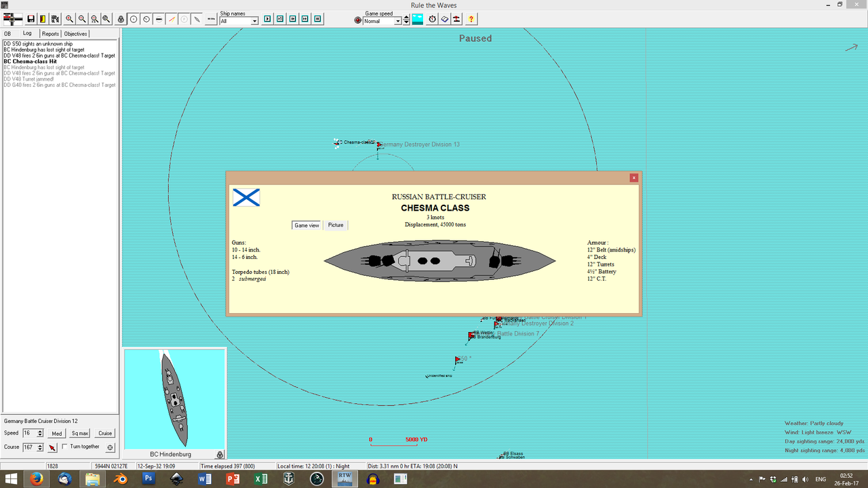Open the Objectives tab
The height and width of the screenshot is (488, 868).
tap(75, 33)
